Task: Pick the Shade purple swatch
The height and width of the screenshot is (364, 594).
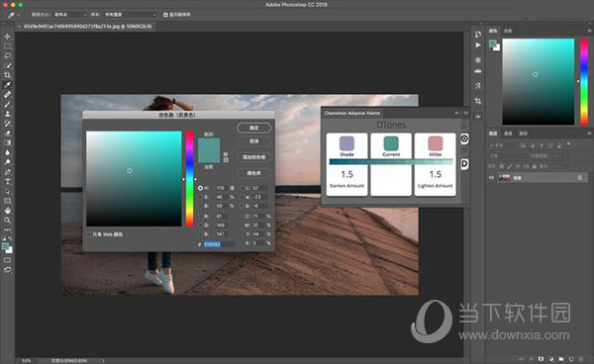Action: pos(346,143)
